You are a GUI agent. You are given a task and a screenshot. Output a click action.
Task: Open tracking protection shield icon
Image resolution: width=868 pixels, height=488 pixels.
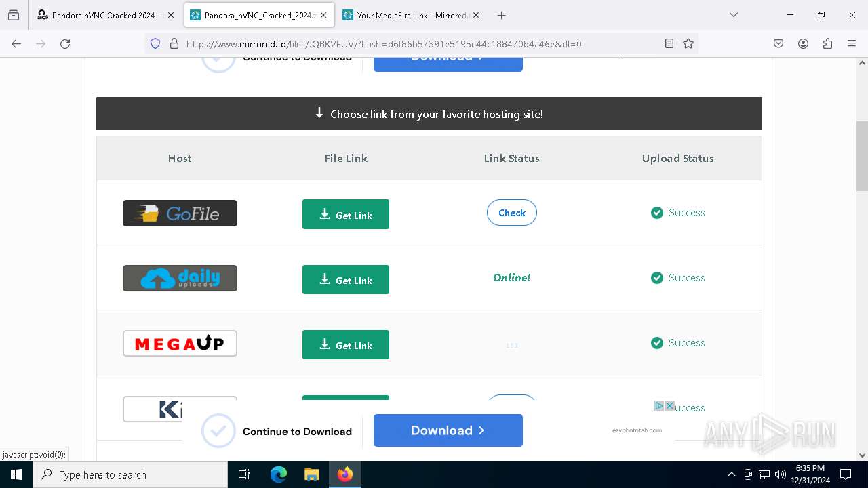[155, 43]
